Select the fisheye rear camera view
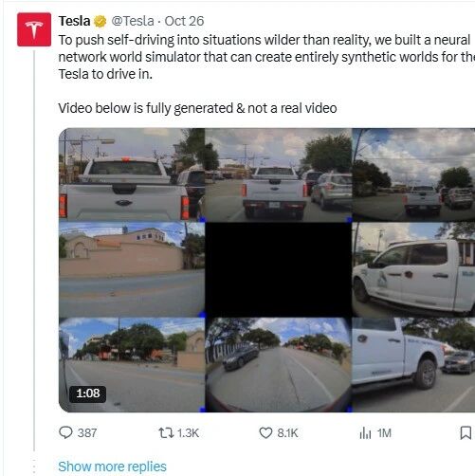This screenshot has width=475, height=476. 278,364
